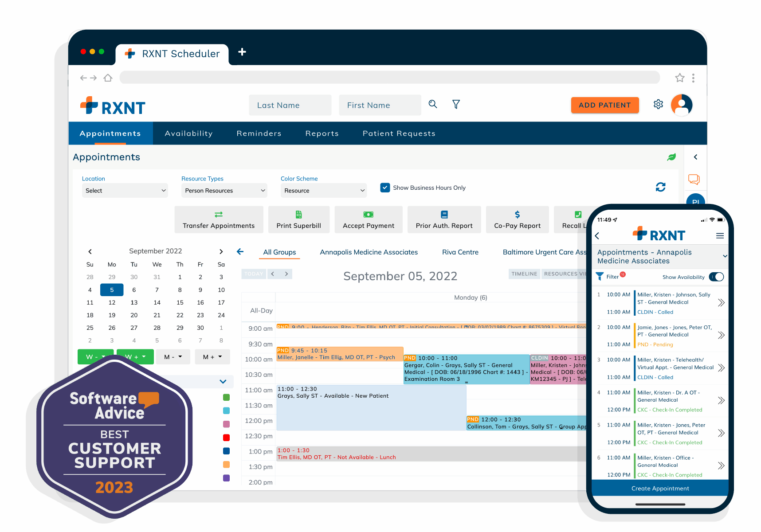Image resolution: width=761 pixels, height=532 pixels.
Task: Toggle Show Availability switch on phone
Action: (716, 277)
